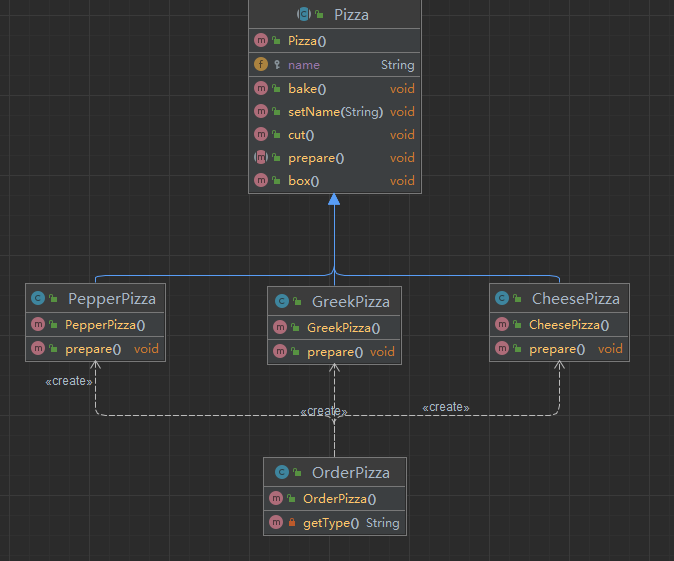Click the visibility key icon beside name
674x561 pixels.
(277, 65)
